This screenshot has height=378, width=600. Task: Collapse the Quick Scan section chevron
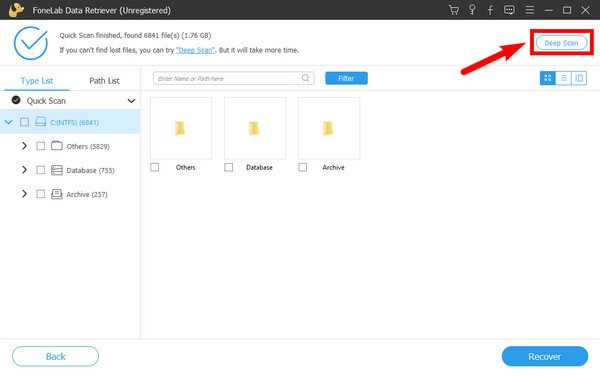[x=131, y=101]
